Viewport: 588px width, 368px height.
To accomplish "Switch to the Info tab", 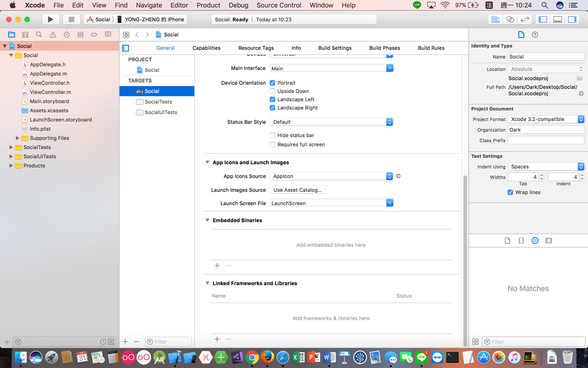I will pyautogui.click(x=296, y=48).
